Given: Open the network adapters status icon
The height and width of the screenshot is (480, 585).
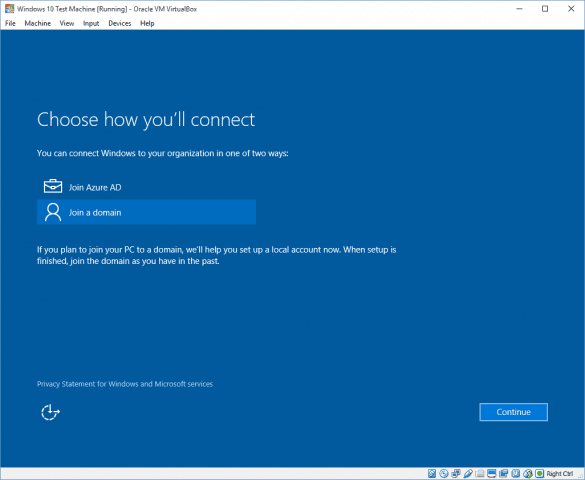Looking at the screenshot, I should pyautogui.click(x=456, y=474).
